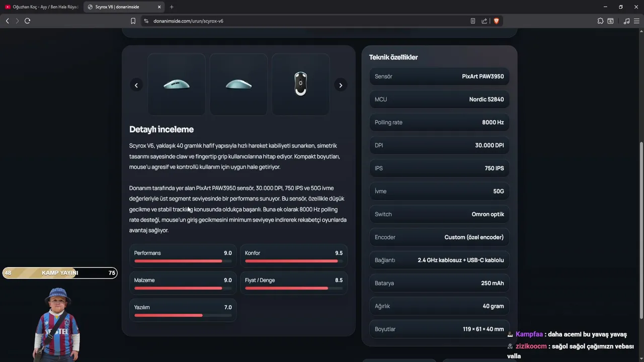Click the İvme 50G row

point(439,191)
